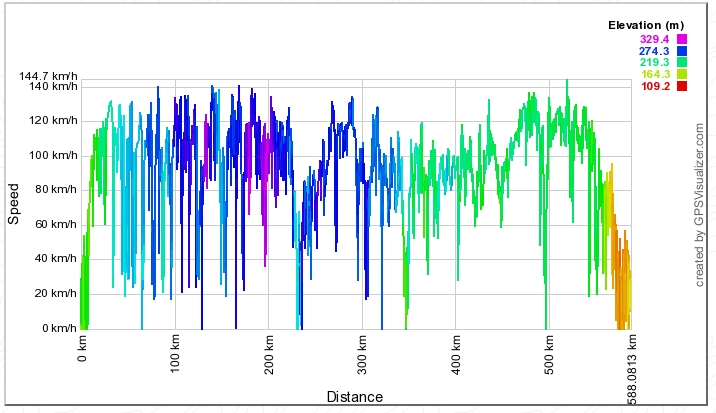The height and width of the screenshot is (413, 716).
Task: Select the 100 km/h speed axis label
Action: pyautogui.click(x=50, y=155)
